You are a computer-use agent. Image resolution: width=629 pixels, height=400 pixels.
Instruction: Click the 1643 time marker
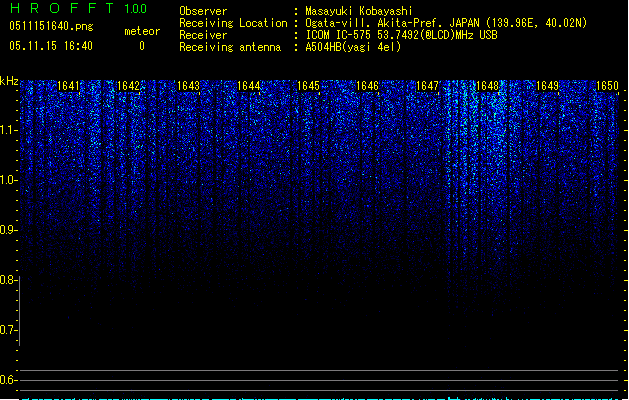pyautogui.click(x=188, y=86)
